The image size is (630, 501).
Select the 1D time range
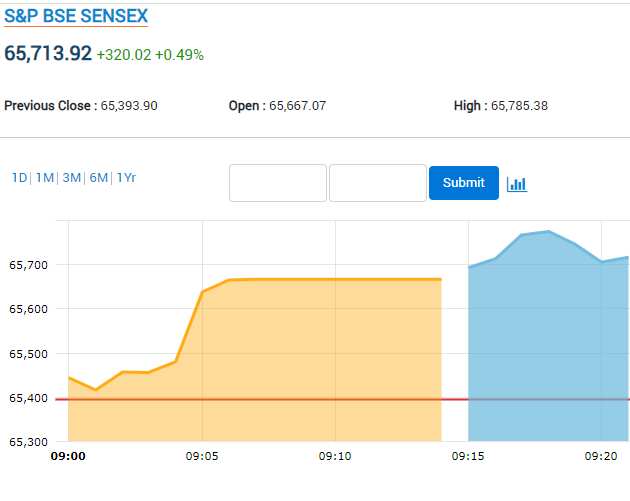19,178
